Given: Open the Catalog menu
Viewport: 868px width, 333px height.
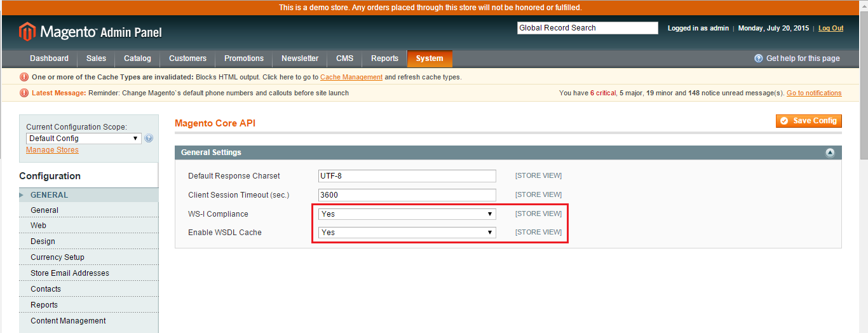Looking at the screenshot, I should tap(137, 58).
